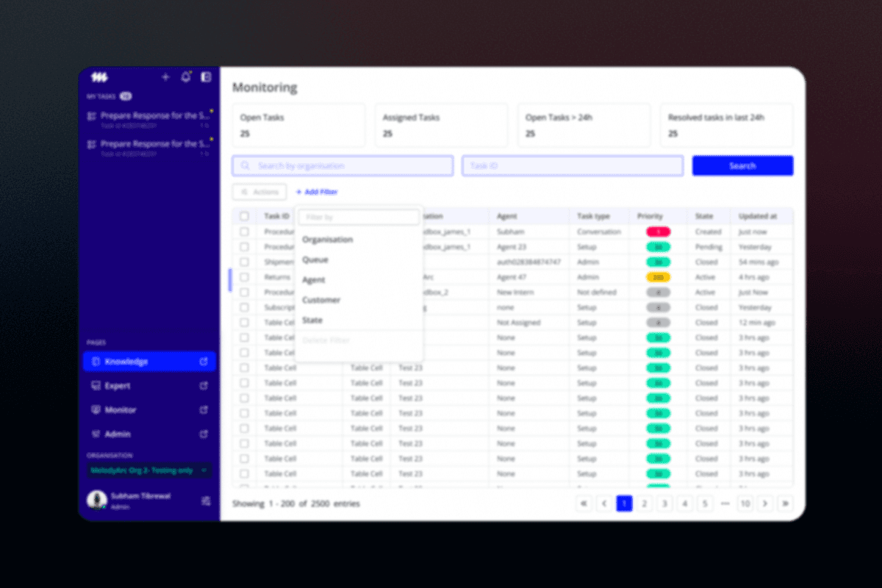Click the Knowledge page icon
The height and width of the screenshot is (588, 882).
pyautogui.click(x=96, y=362)
